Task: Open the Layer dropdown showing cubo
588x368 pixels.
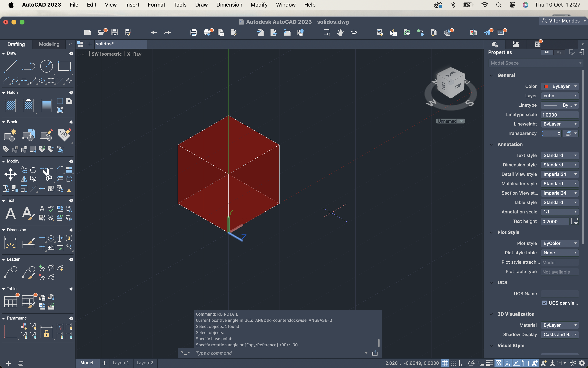Action: pos(560,96)
